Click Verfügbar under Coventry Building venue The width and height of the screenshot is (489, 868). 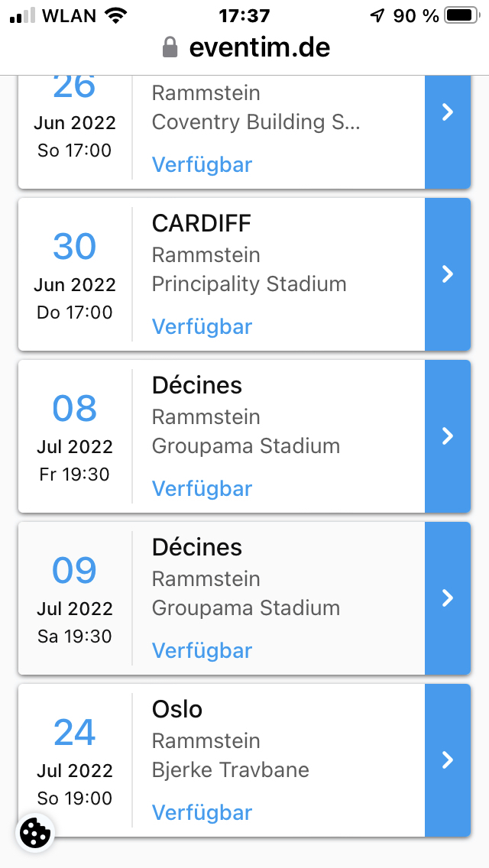point(202,165)
